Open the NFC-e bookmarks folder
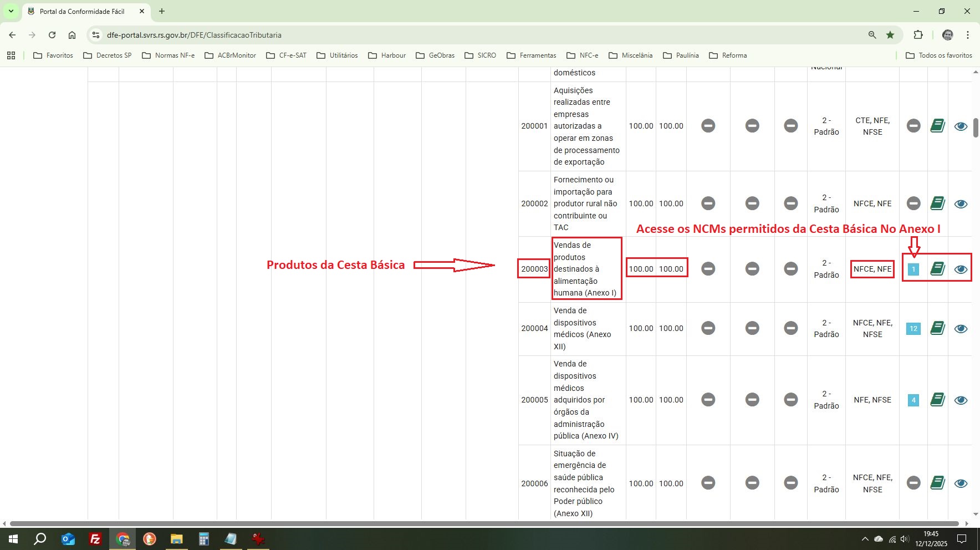This screenshot has height=550, width=980. point(584,55)
